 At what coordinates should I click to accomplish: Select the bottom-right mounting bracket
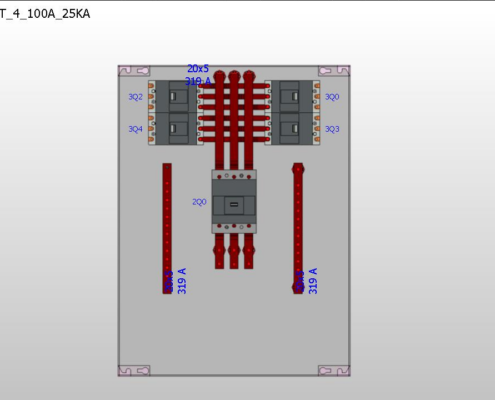[x=334, y=370]
